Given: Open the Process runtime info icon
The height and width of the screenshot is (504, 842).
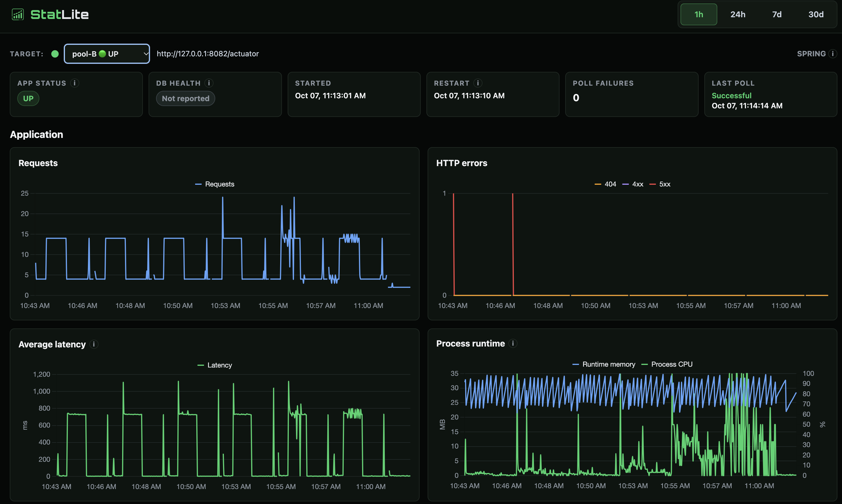Looking at the screenshot, I should [x=513, y=343].
